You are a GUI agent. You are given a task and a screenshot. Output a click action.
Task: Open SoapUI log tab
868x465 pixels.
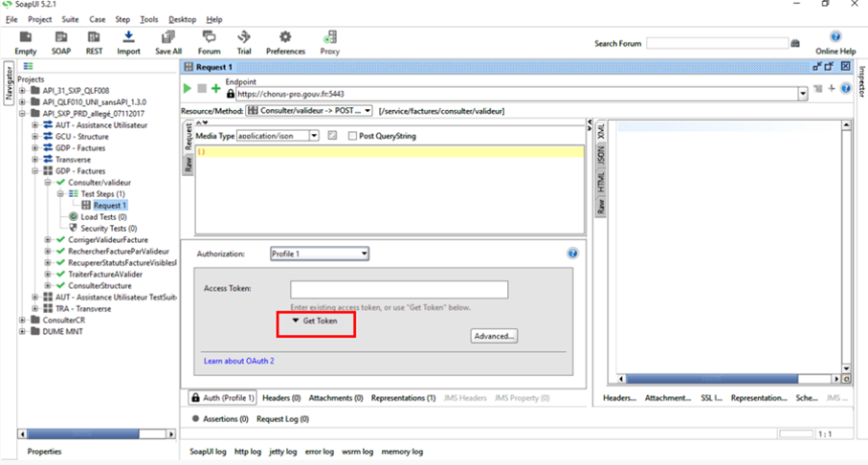[208, 452]
